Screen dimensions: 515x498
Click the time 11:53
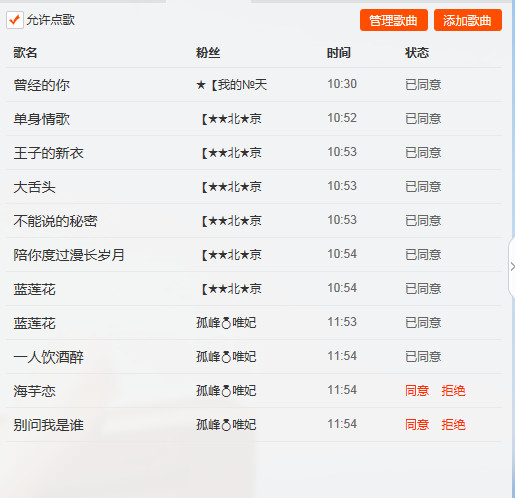[x=342, y=322]
